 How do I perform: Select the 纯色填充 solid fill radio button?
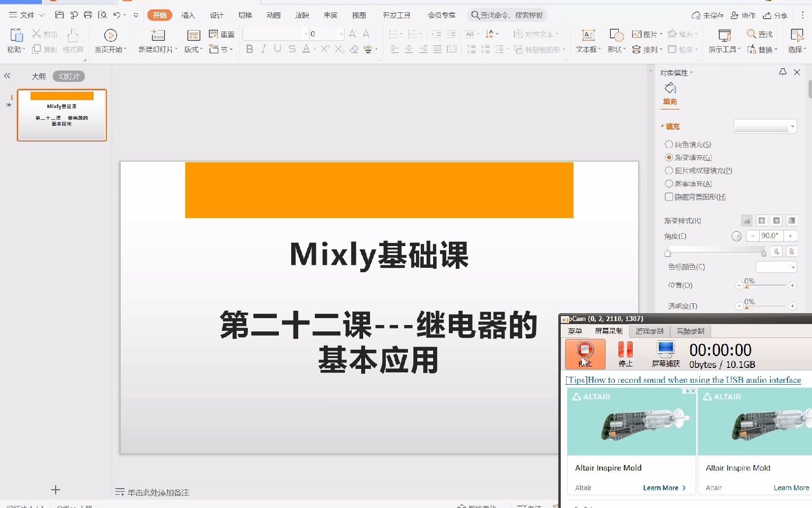669,145
